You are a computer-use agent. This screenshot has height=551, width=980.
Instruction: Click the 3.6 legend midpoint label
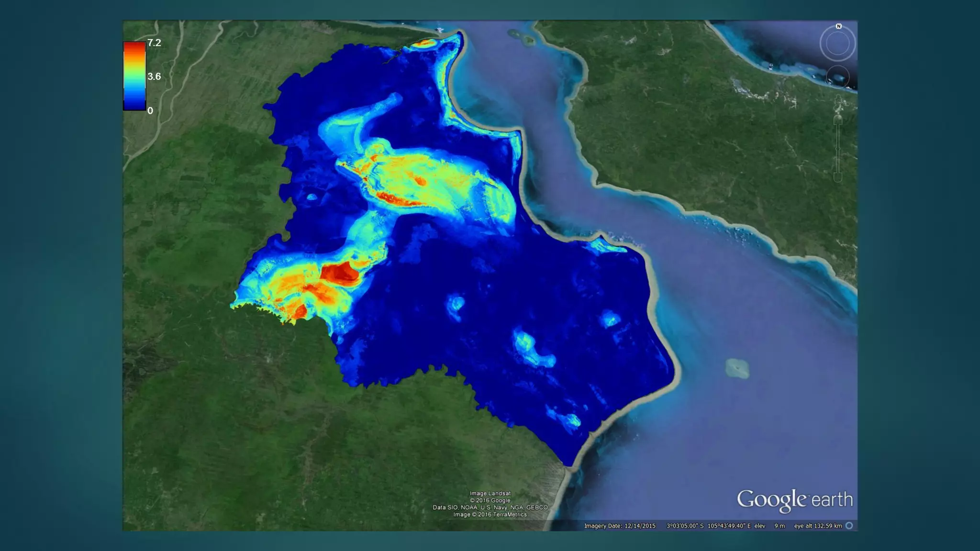point(154,77)
